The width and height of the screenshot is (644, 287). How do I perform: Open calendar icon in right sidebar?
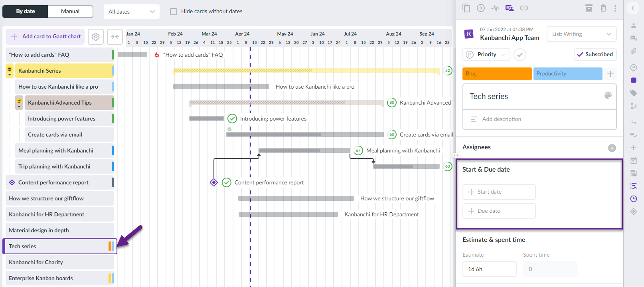(x=634, y=160)
